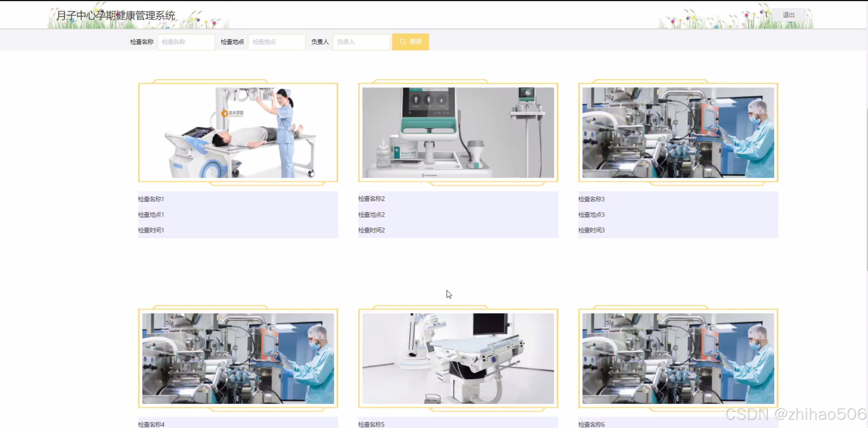This screenshot has width=868, height=428.
Task: Focus the 负责人 input field
Action: pos(361,42)
